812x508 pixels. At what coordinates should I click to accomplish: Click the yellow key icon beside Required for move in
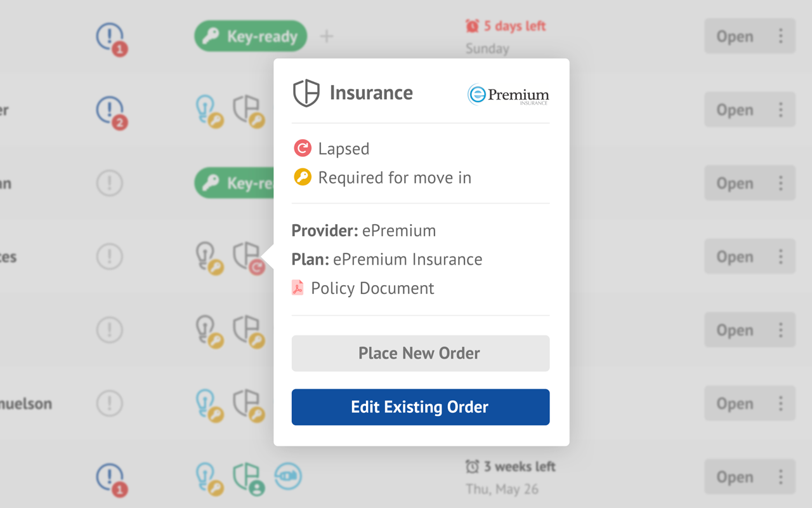pyautogui.click(x=303, y=178)
